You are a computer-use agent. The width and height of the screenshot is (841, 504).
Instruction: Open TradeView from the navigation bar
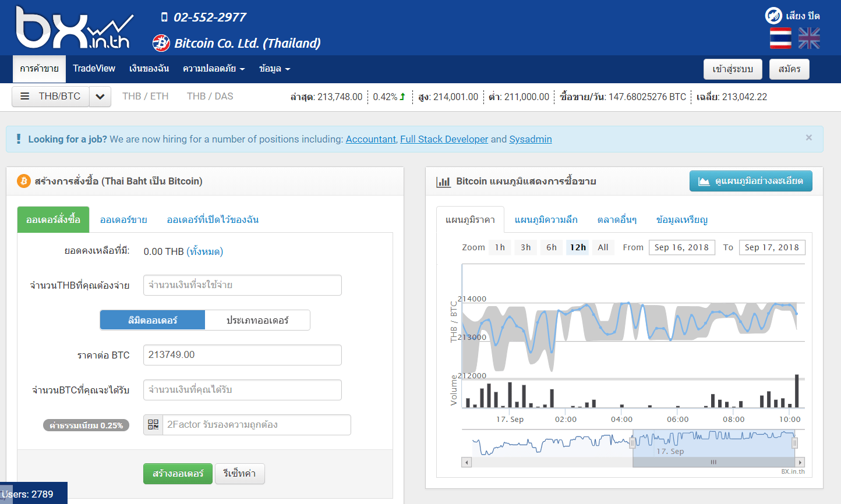[94, 69]
